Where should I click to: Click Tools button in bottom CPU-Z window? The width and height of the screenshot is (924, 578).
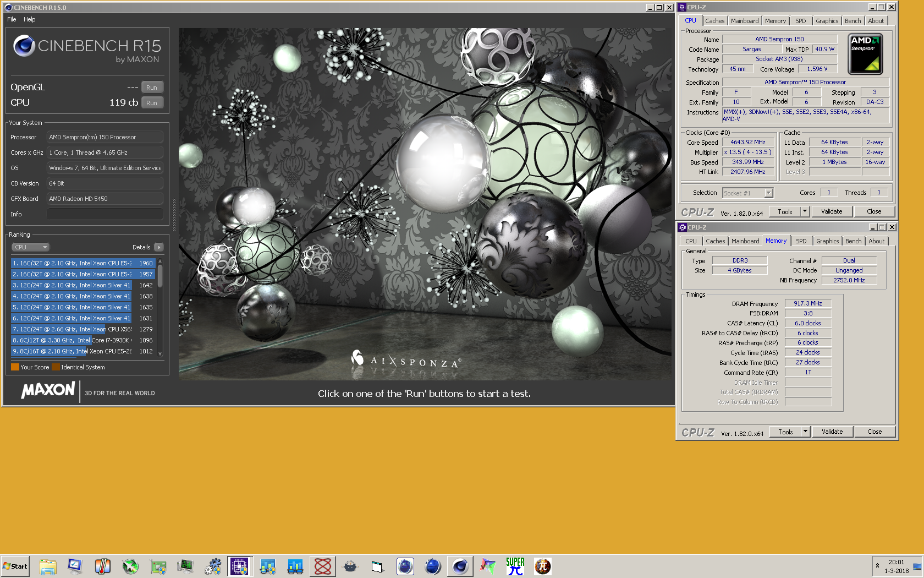click(x=785, y=432)
